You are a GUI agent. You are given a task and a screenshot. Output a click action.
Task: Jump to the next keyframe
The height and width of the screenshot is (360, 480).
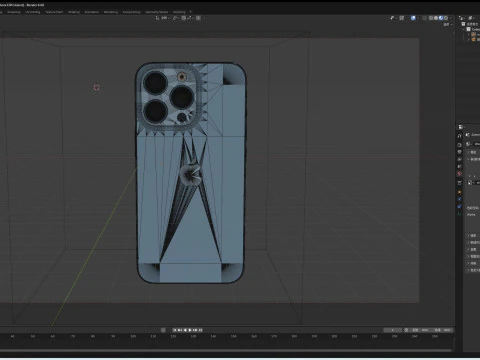(195, 330)
